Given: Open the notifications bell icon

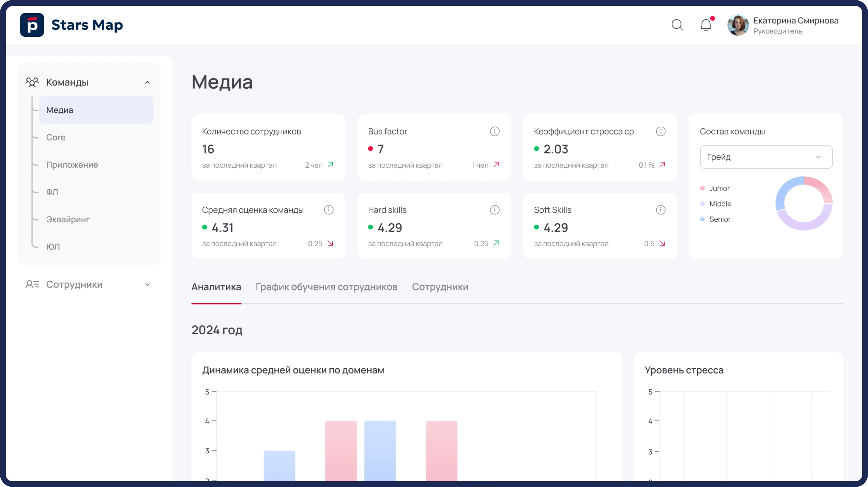Looking at the screenshot, I should point(706,25).
